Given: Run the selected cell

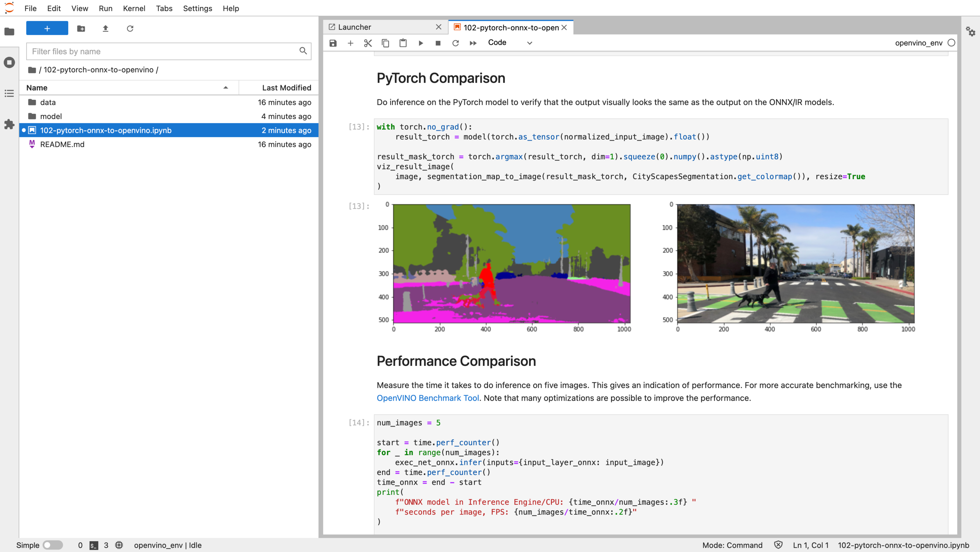Looking at the screenshot, I should (421, 43).
